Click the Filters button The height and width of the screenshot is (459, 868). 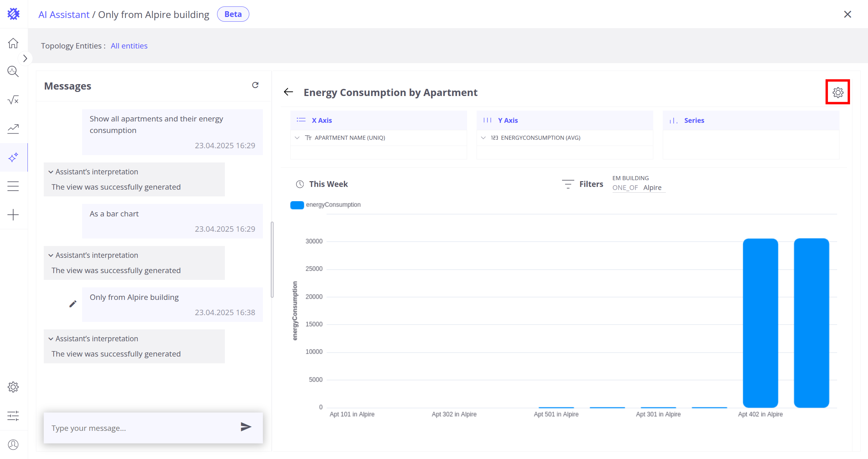tap(583, 184)
